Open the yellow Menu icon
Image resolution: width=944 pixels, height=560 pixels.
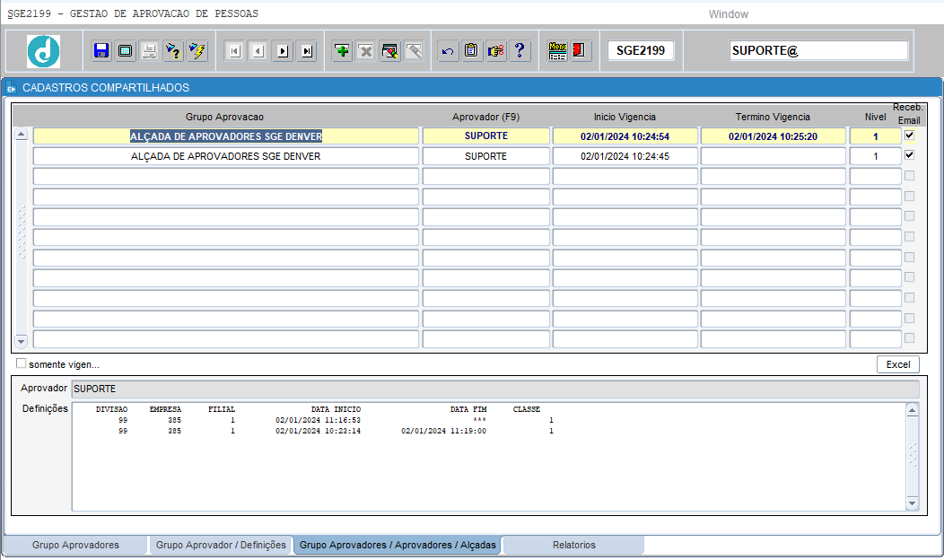coord(557,50)
